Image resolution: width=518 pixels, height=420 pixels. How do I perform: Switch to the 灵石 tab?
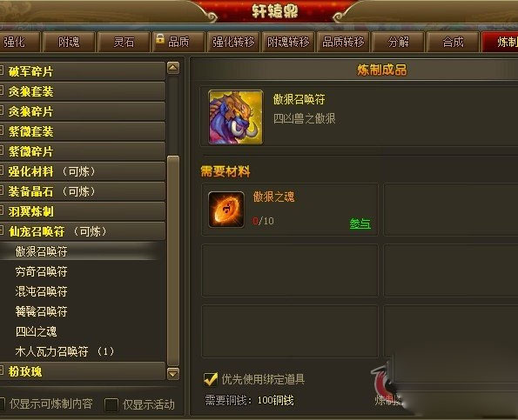pyautogui.click(x=124, y=42)
